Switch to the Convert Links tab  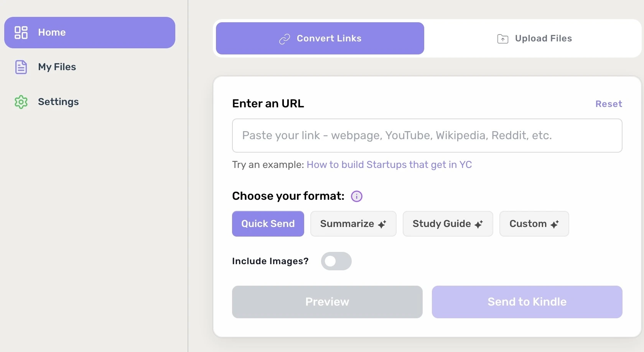pyautogui.click(x=320, y=38)
